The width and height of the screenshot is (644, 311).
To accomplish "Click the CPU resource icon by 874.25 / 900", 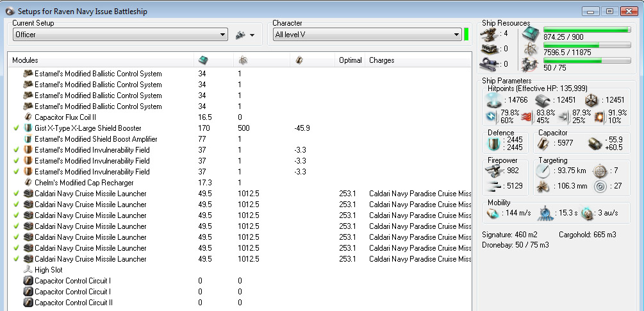I will point(530,34).
